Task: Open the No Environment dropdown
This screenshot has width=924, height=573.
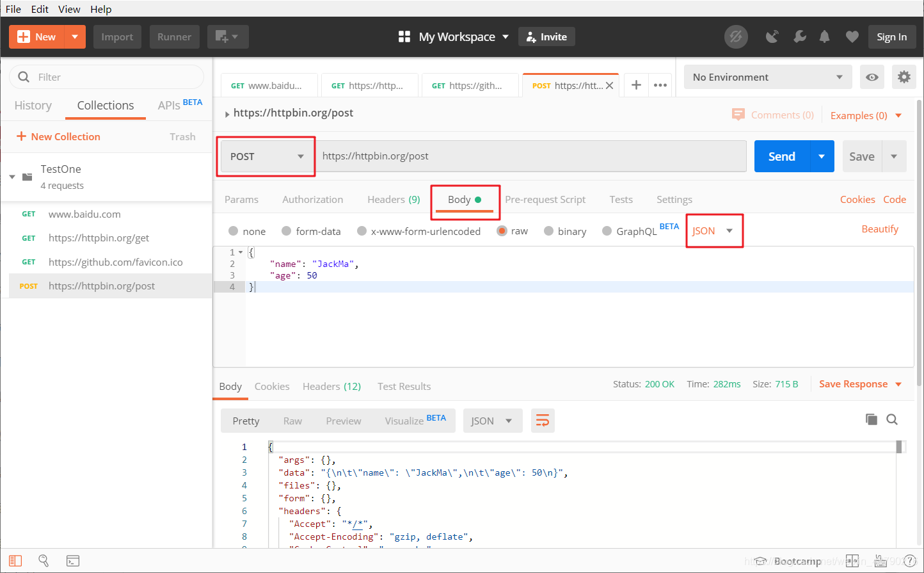Action: click(768, 77)
